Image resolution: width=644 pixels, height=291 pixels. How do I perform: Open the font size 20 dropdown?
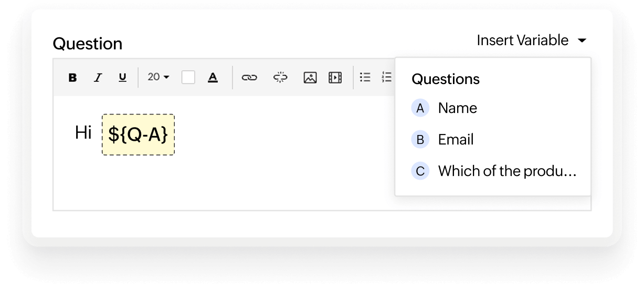(x=158, y=77)
